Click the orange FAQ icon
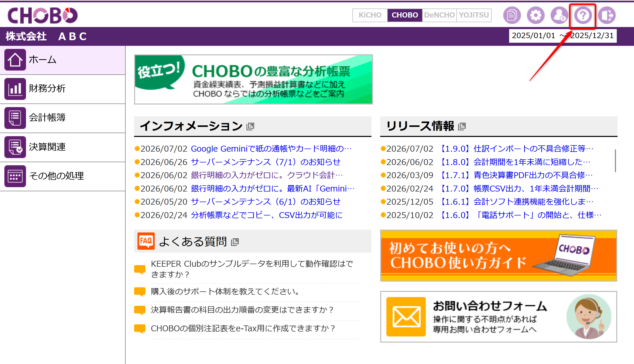634x364 pixels. click(x=146, y=241)
